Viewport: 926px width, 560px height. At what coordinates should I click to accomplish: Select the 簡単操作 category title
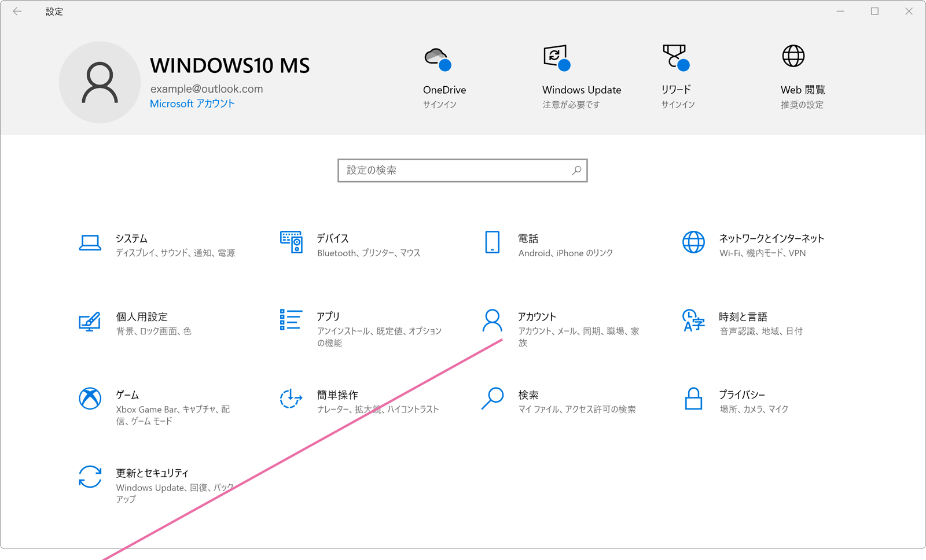point(337,395)
